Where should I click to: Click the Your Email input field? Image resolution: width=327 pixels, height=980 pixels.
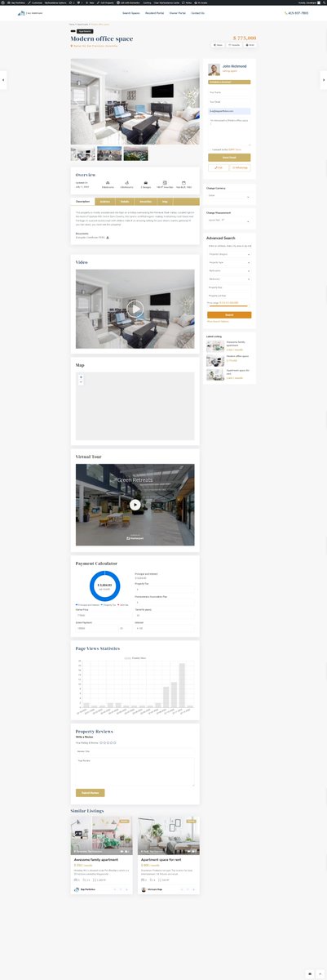(x=229, y=101)
